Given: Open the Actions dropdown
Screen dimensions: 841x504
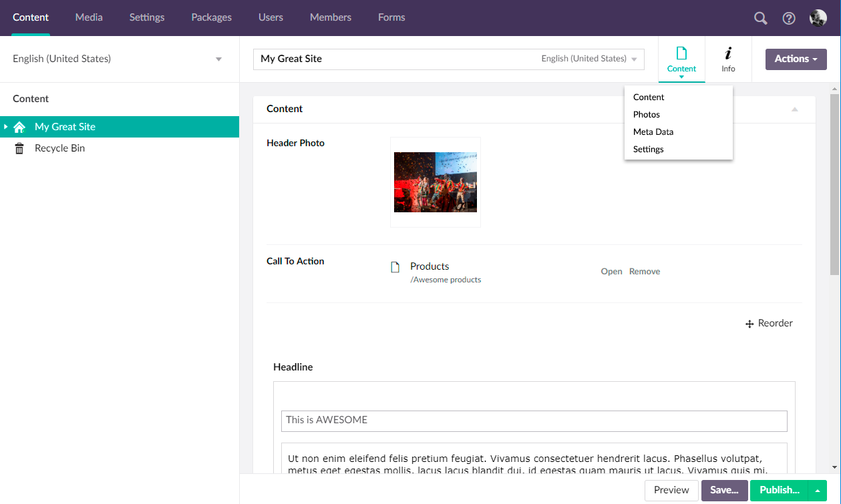Looking at the screenshot, I should (x=796, y=59).
